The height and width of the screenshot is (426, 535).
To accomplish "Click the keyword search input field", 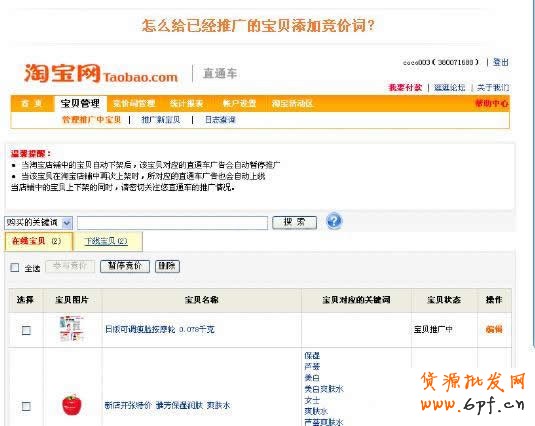I will point(172,223).
